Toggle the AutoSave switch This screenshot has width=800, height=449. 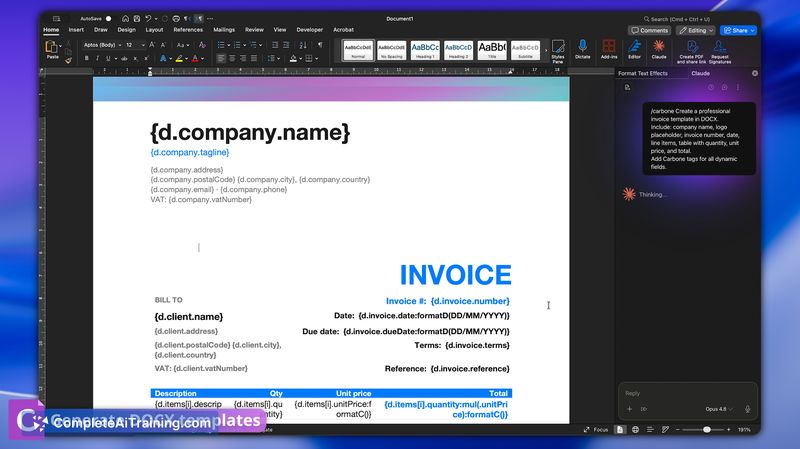tap(108, 18)
